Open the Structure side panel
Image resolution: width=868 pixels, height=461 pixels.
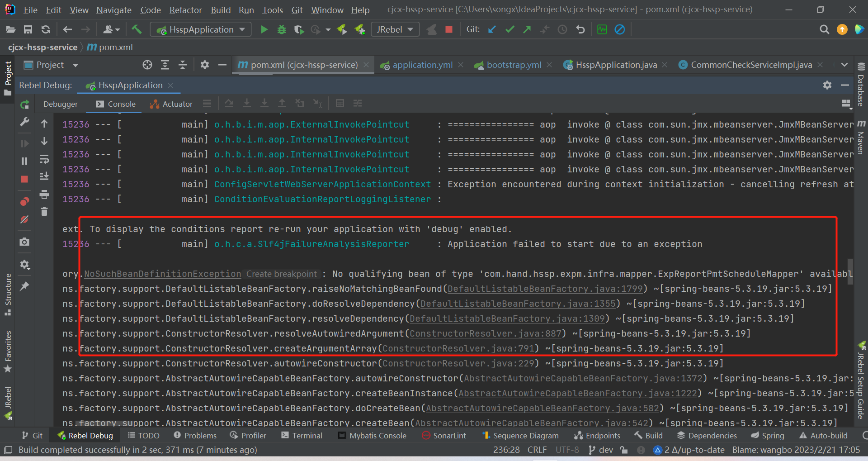click(8, 295)
